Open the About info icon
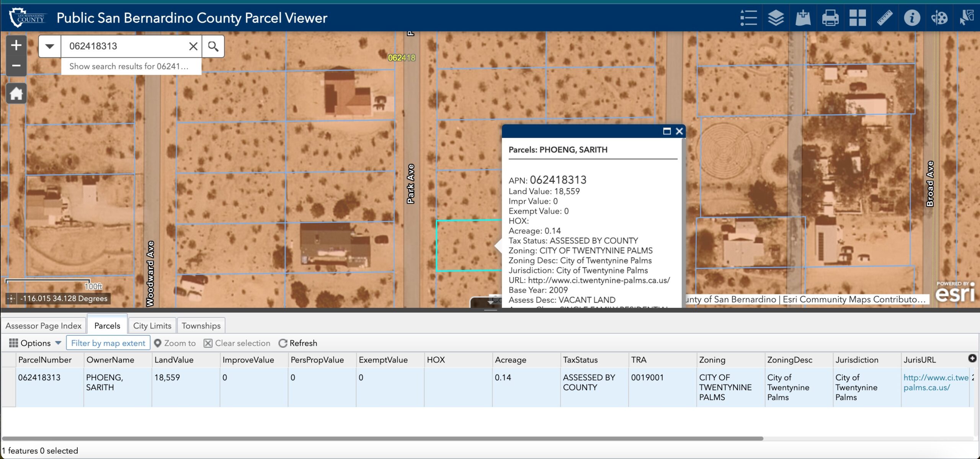980x459 pixels. point(912,17)
